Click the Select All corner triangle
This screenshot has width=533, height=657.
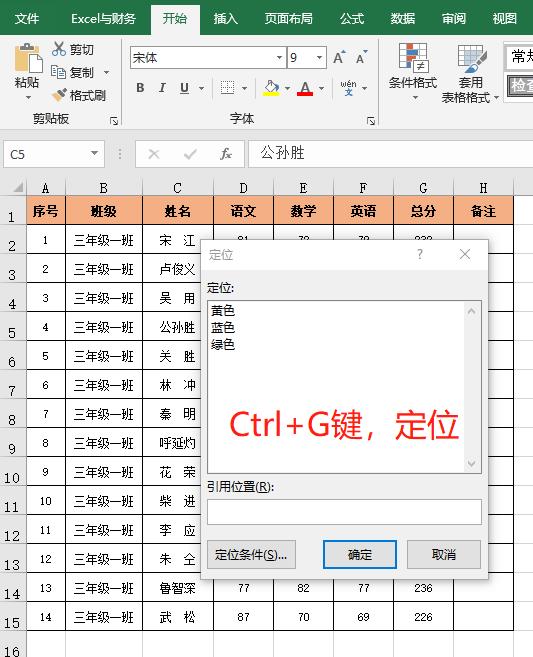pos(17,187)
